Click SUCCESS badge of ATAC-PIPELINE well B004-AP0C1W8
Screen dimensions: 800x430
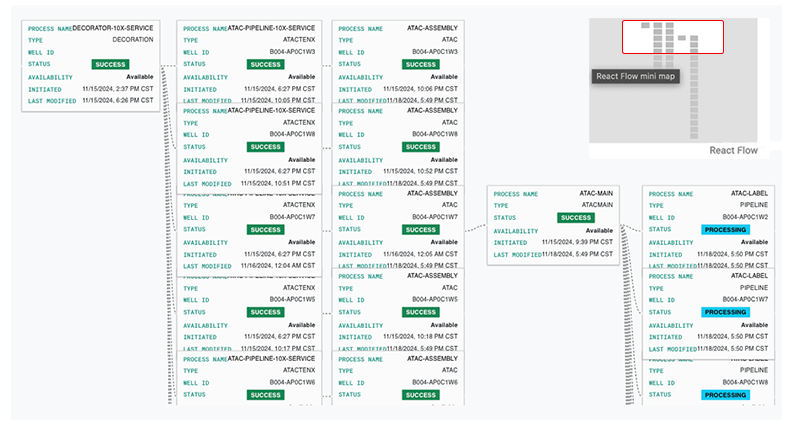pyautogui.click(x=265, y=147)
